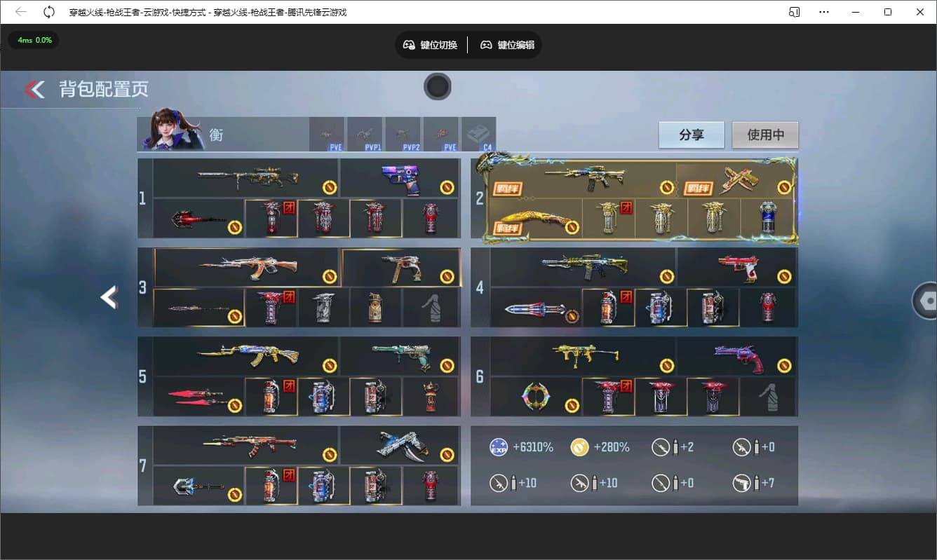Expand the hexagon side panel on right edge
Viewport: 937px width, 560px height.
click(x=926, y=301)
